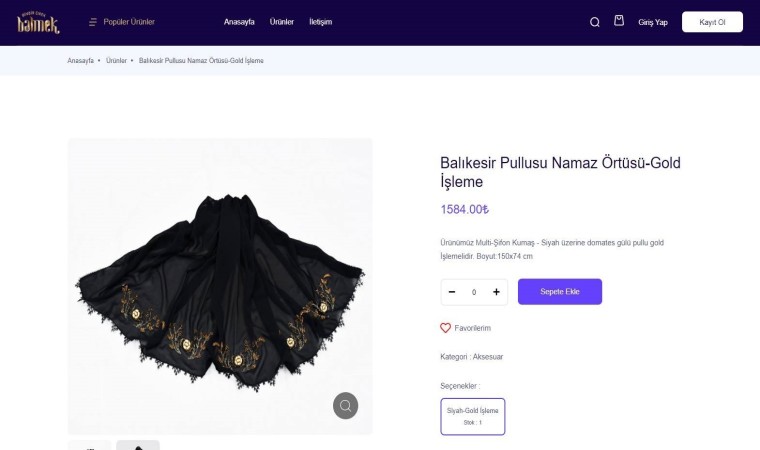Open the shopping bag cart icon
Screen dimensions: 760x450
[619, 21]
